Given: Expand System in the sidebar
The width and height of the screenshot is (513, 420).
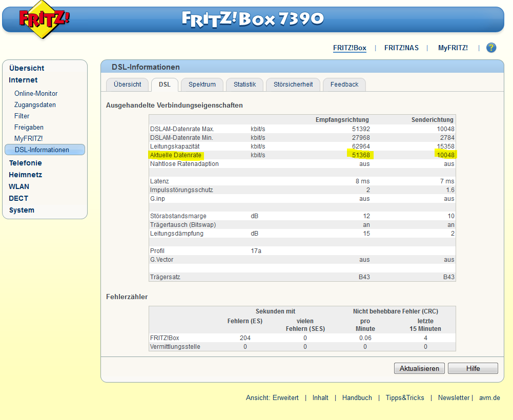Looking at the screenshot, I should pyautogui.click(x=22, y=210).
